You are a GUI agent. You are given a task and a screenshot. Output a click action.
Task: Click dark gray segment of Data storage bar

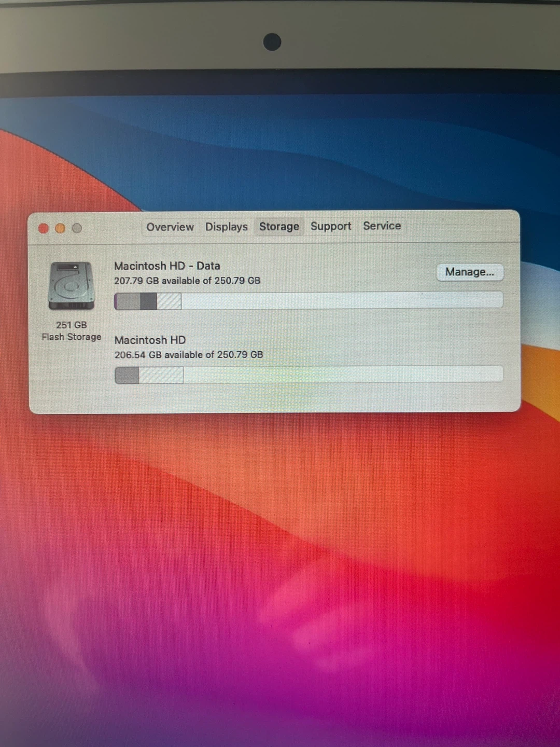[x=148, y=301]
